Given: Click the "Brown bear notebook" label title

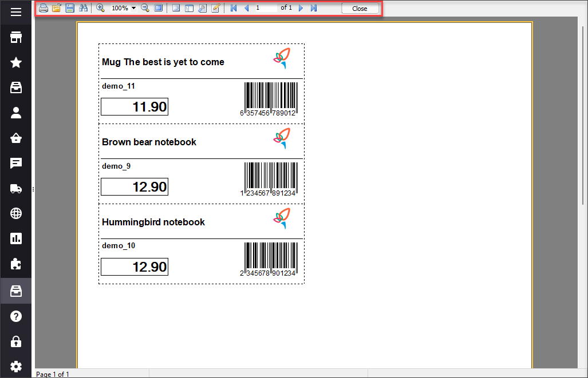Looking at the screenshot, I should coord(149,142).
